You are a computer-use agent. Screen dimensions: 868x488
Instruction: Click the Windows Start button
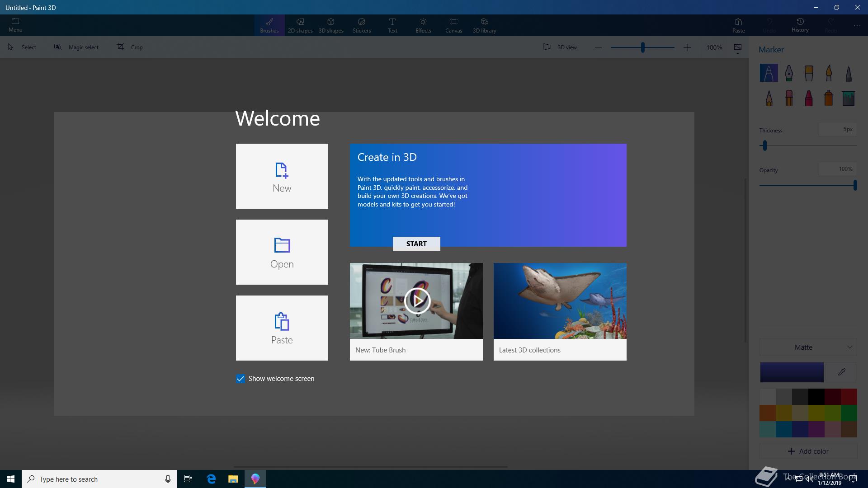point(11,479)
